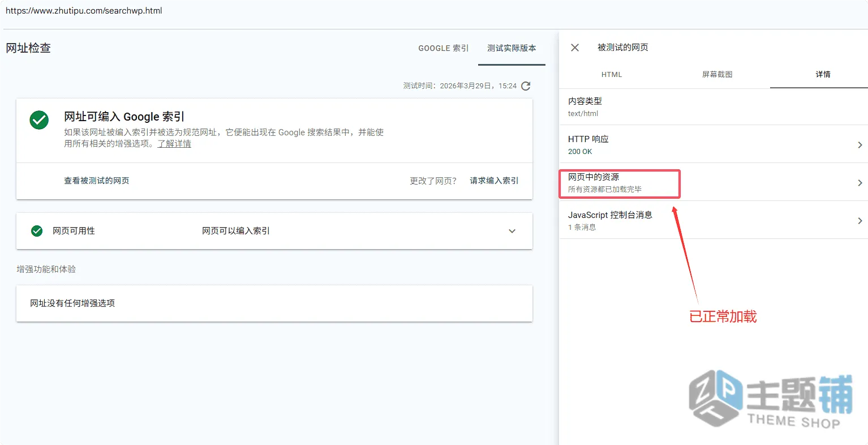This screenshot has width=868, height=445.
Task: Expand the 网页可用性 section chevron
Action: [x=512, y=231]
